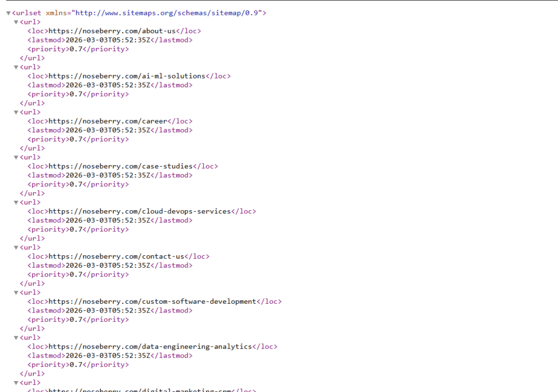Collapse the url node containing career
The height and width of the screenshot is (392, 558).
[x=16, y=113]
